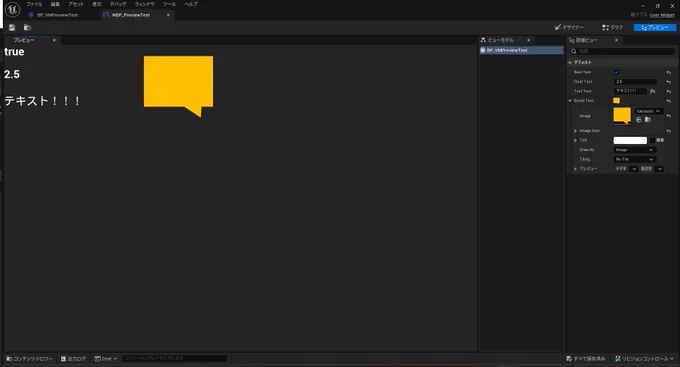Click the browse-to-asset icon beside save
Screen dimensions: 680x367
point(27,28)
